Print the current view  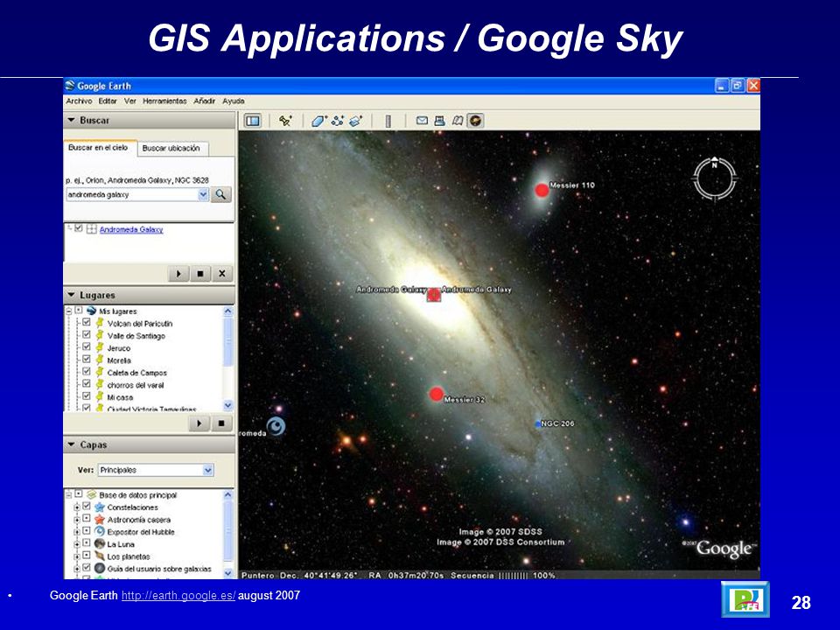[x=440, y=121]
